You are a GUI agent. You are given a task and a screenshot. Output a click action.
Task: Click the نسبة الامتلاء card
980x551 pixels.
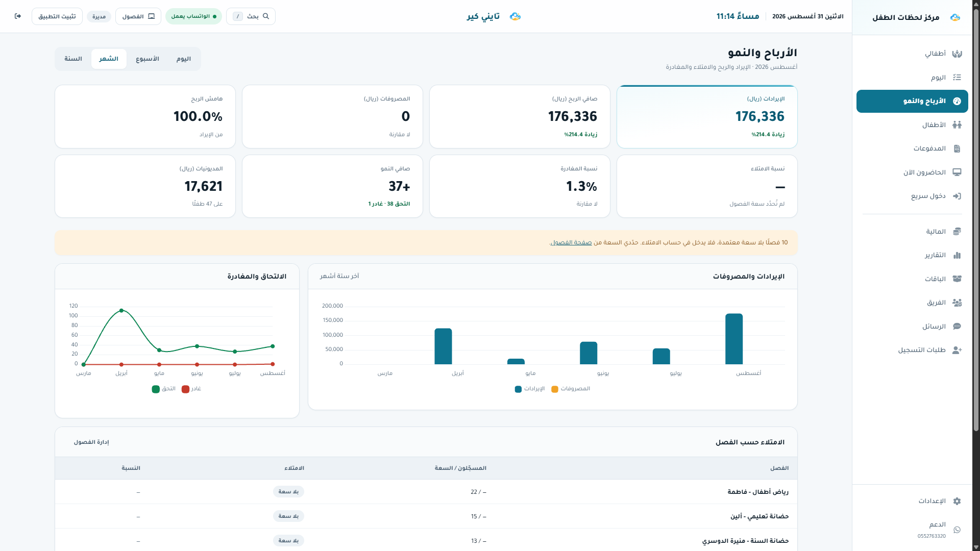pyautogui.click(x=707, y=186)
